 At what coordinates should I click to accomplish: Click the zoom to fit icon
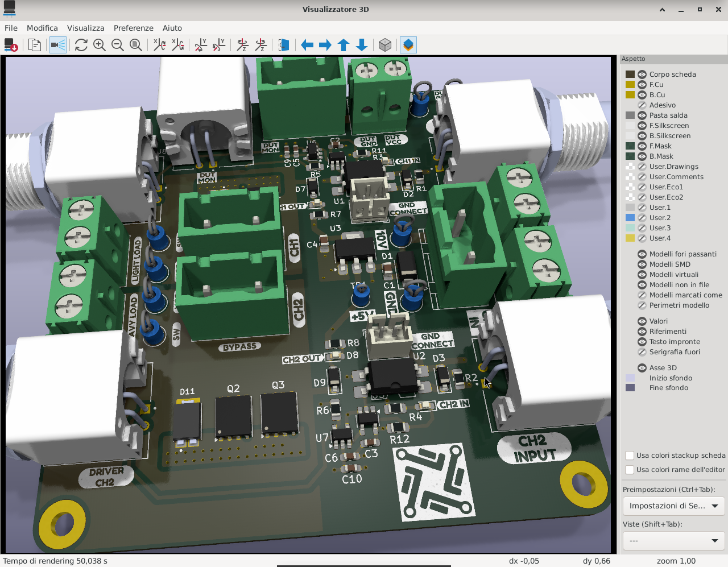coord(136,45)
